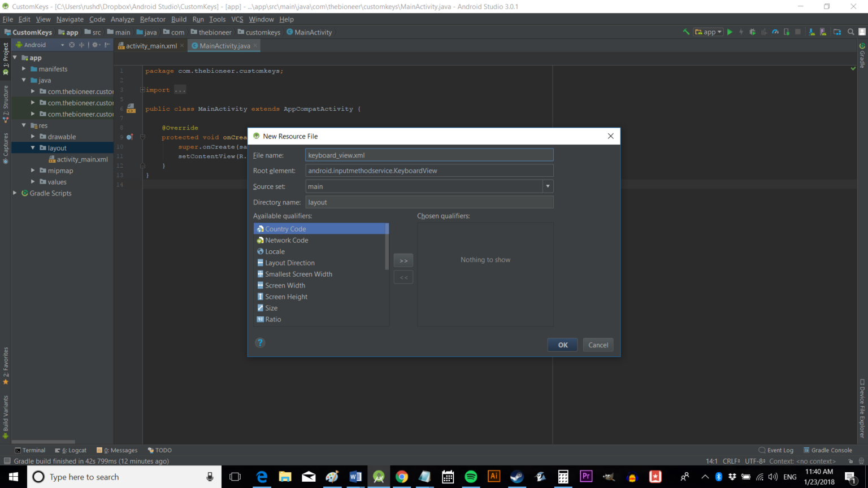
Task: Run the app with green play button
Action: [730, 32]
